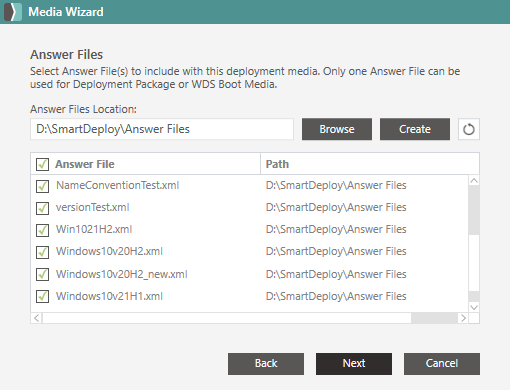Screen dimensions: 510x390
Task: Click the vertical scrollbar thumb
Action: coord(474,210)
